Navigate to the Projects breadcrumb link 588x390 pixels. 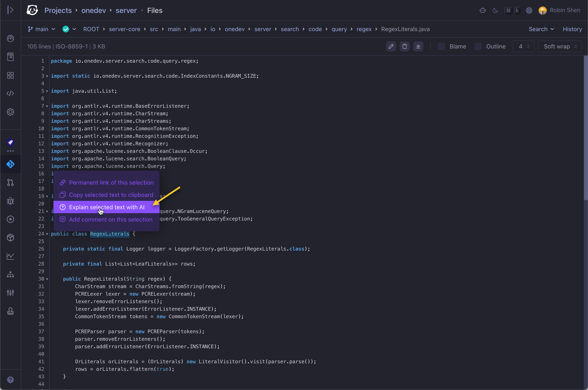click(x=58, y=10)
